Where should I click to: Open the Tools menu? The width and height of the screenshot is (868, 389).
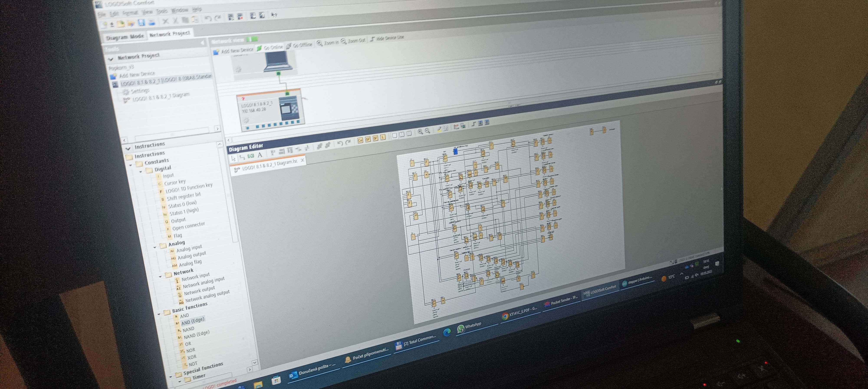pyautogui.click(x=162, y=11)
